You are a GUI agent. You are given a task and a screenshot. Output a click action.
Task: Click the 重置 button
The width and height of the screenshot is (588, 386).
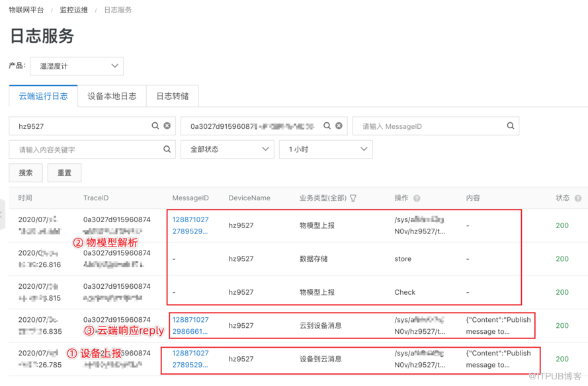click(x=64, y=173)
